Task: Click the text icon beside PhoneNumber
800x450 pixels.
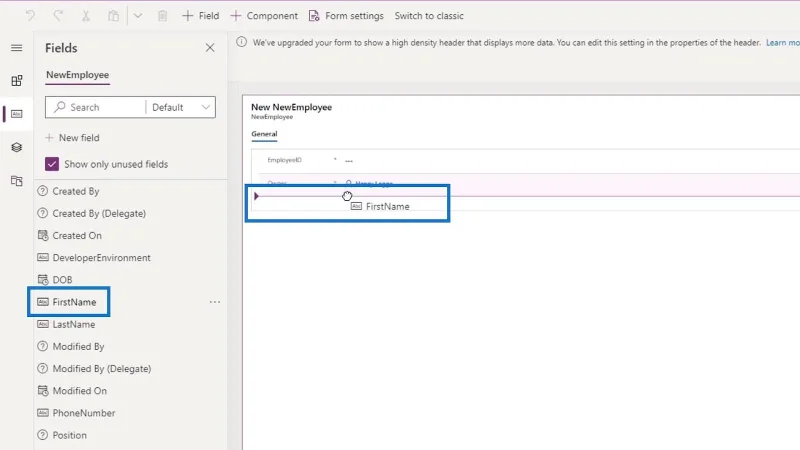Action: [x=43, y=413]
